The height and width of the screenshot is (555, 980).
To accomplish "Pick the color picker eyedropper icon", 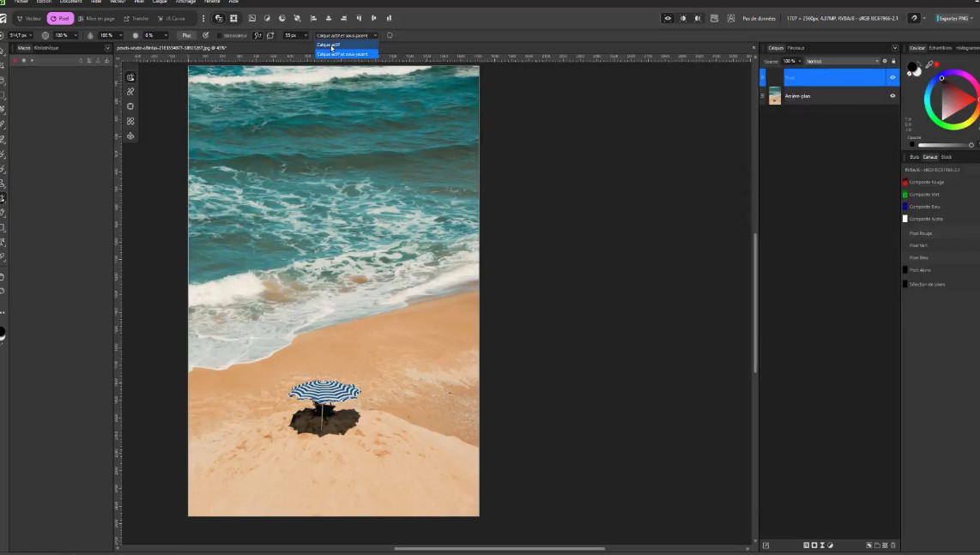I will [x=929, y=64].
